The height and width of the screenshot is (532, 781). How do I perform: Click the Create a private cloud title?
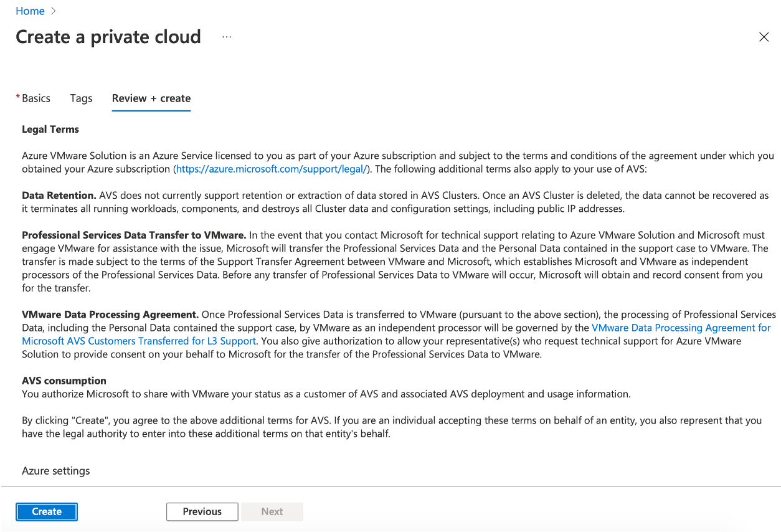point(108,37)
